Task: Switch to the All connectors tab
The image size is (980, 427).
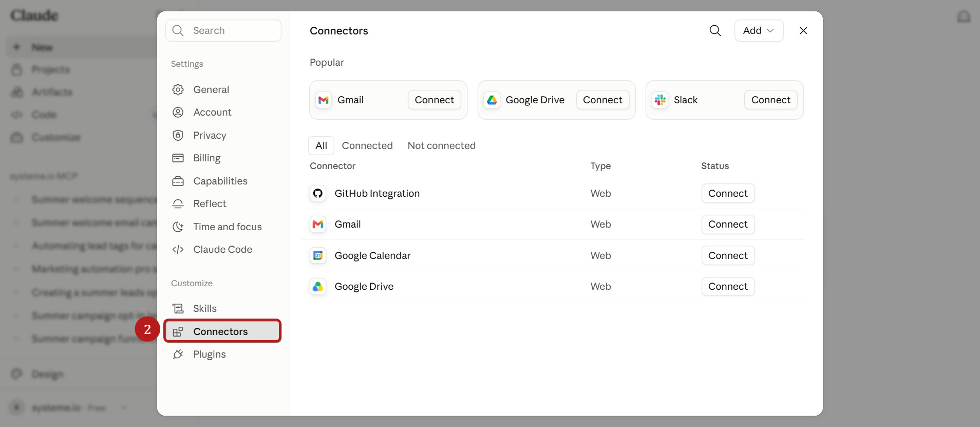Action: pyautogui.click(x=321, y=145)
